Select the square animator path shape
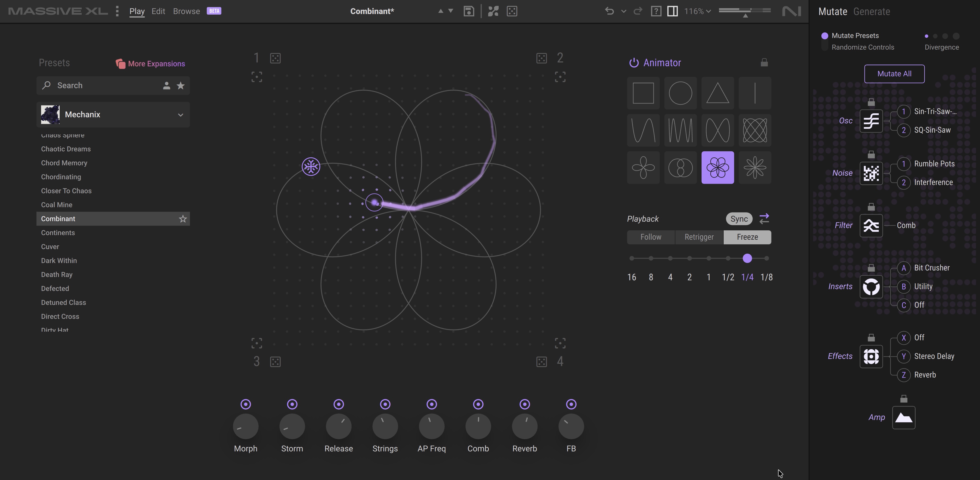The height and width of the screenshot is (480, 980). 643,93
